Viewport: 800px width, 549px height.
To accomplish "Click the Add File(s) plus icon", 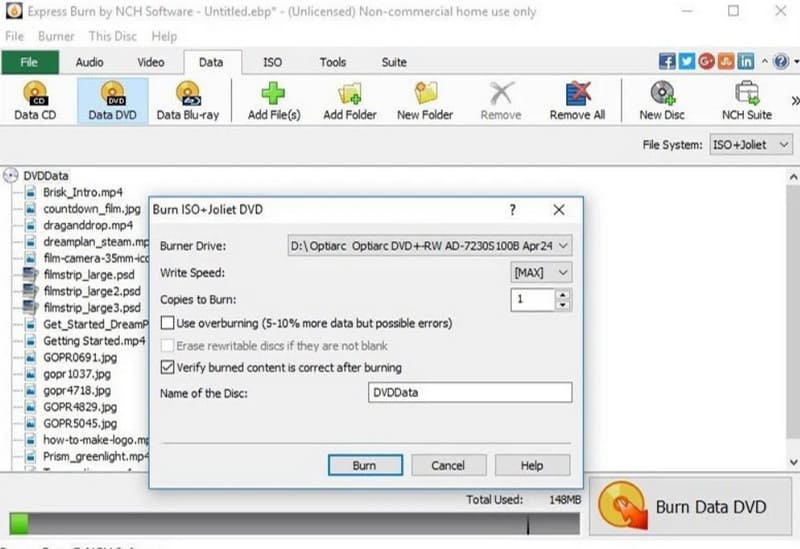I will coord(274,94).
